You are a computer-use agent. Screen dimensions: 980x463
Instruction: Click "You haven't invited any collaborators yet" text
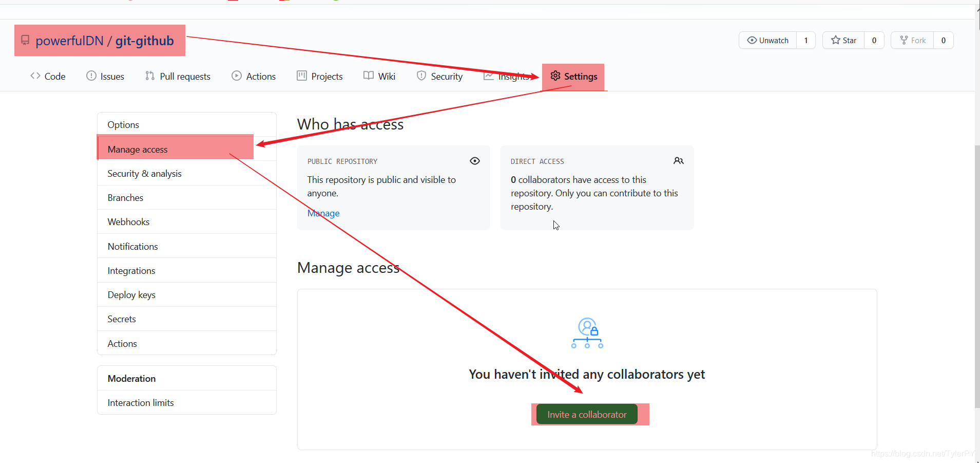pyautogui.click(x=587, y=374)
